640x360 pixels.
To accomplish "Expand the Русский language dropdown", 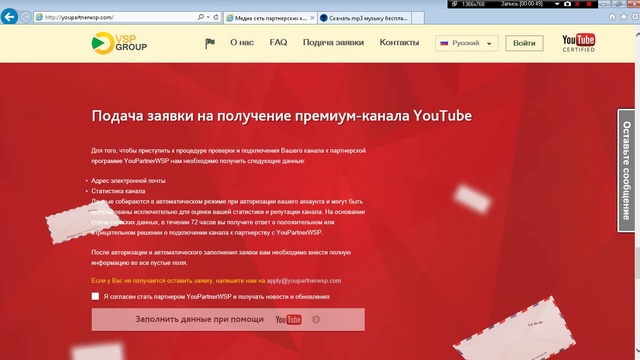I will pos(467,43).
